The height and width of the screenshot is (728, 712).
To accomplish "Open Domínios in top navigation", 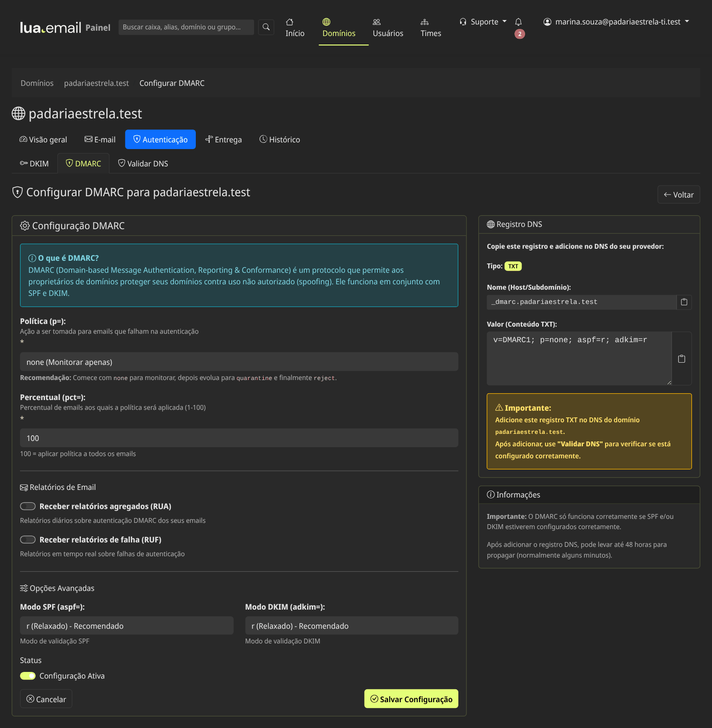I will [x=339, y=28].
